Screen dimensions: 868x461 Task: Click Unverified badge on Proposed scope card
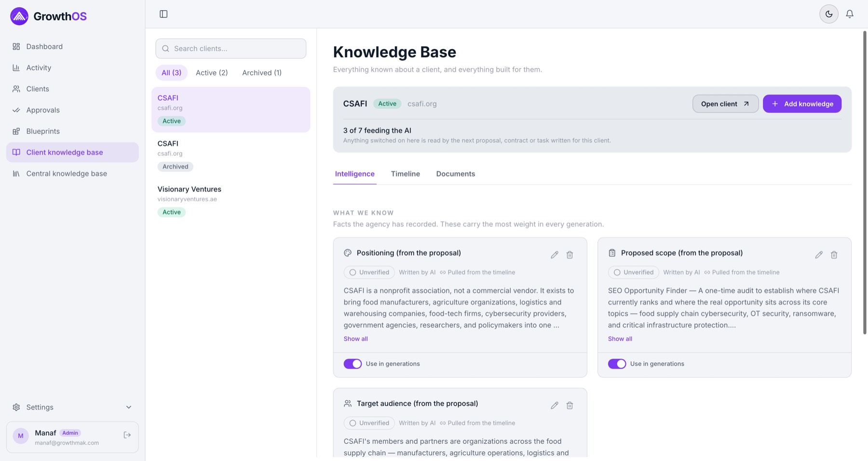tap(634, 272)
